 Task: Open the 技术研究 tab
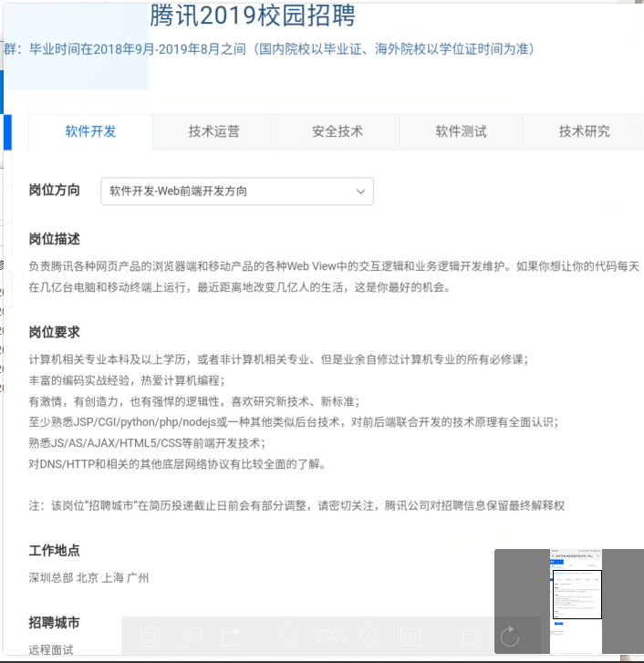coord(584,131)
